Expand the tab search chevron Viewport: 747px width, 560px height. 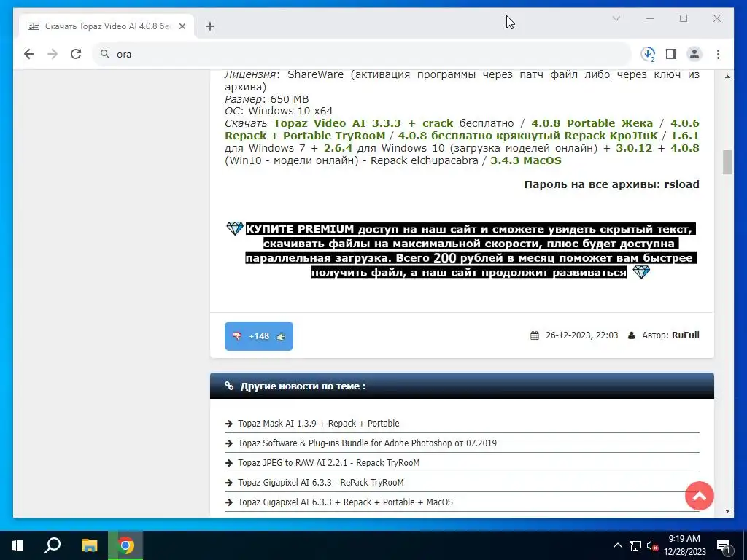(x=616, y=18)
